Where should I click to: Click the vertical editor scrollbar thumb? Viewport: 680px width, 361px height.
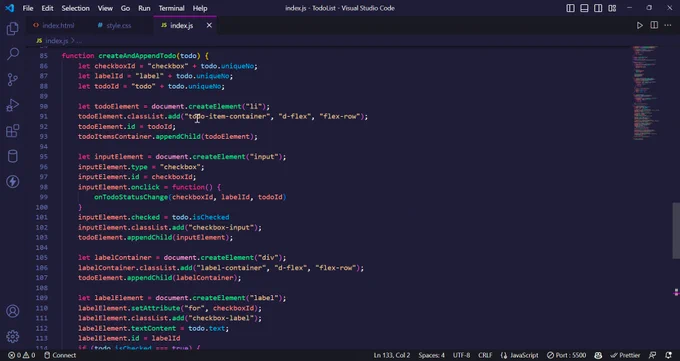(676, 231)
